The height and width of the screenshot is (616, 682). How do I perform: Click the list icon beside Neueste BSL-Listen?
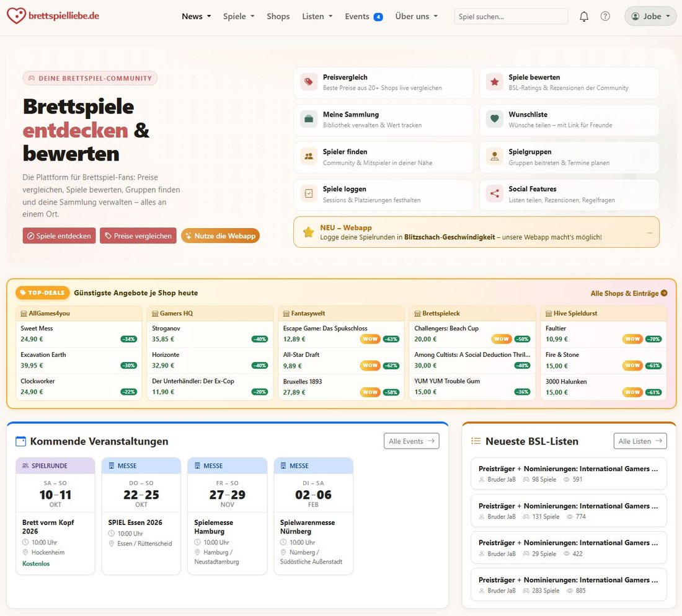click(x=476, y=441)
